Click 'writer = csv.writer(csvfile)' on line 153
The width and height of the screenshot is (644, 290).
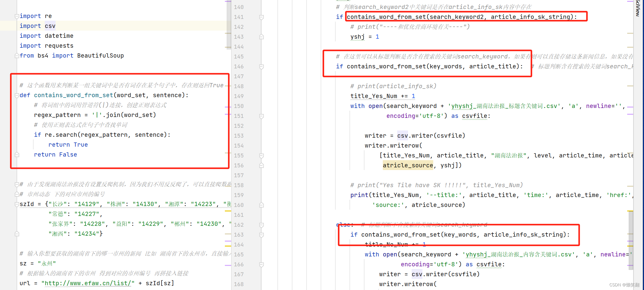[x=415, y=136]
